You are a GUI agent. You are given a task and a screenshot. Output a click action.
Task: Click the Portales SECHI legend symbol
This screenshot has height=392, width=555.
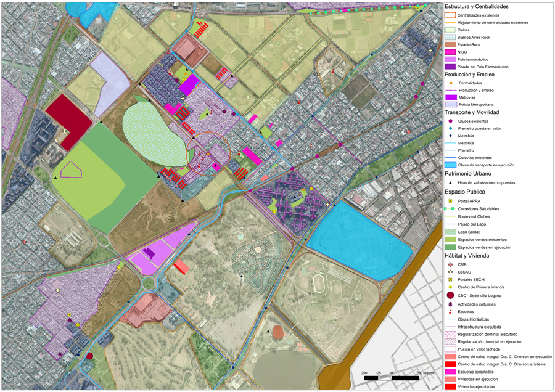pyautogui.click(x=450, y=280)
